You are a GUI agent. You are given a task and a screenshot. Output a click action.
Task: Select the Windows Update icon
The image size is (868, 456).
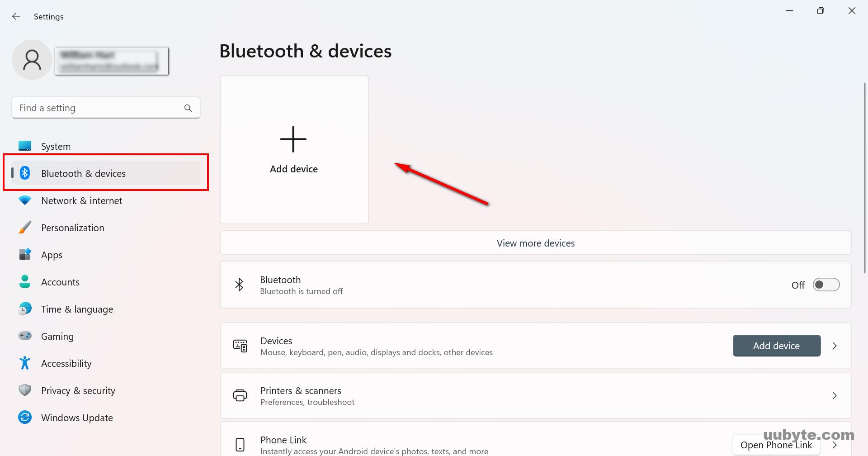[x=25, y=417]
